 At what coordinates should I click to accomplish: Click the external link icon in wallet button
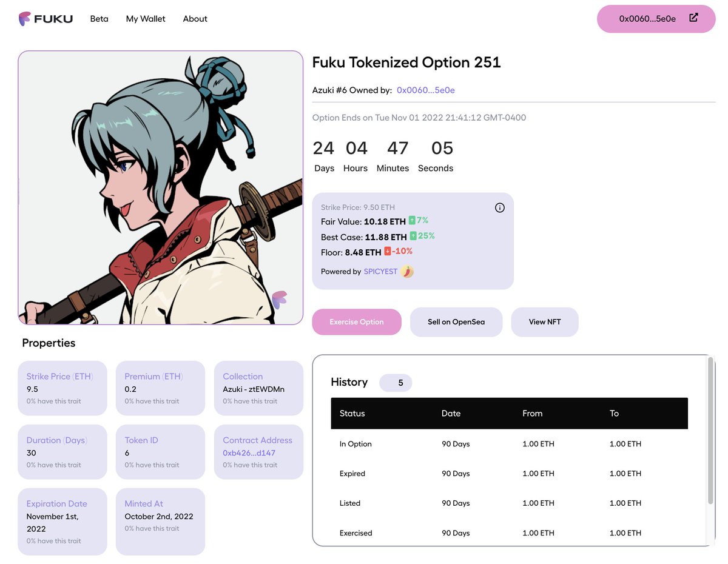pyautogui.click(x=694, y=18)
